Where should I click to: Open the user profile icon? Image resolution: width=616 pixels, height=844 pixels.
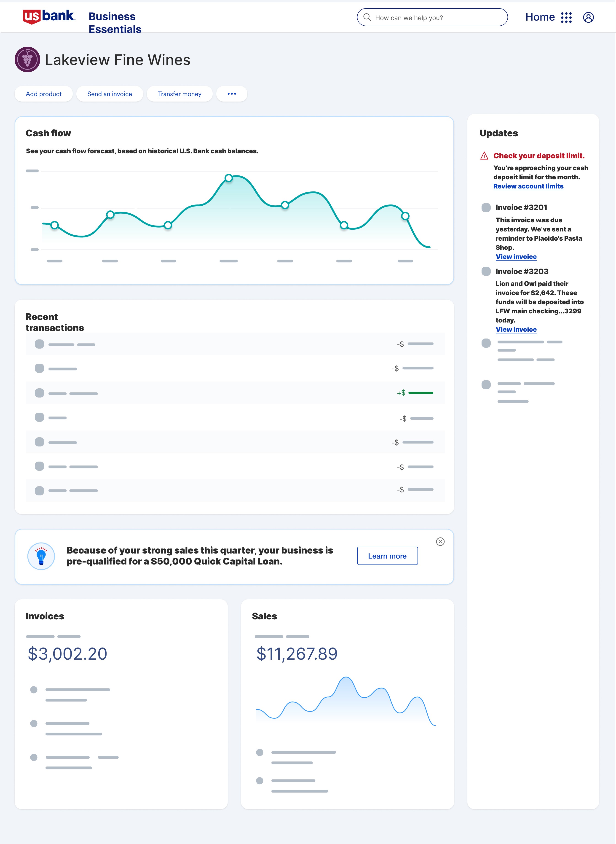click(588, 18)
